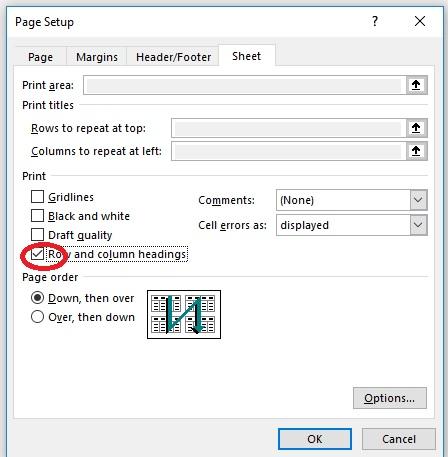Click inside the Print area field
Image resolution: width=448 pixels, height=457 pixels.
(x=245, y=85)
